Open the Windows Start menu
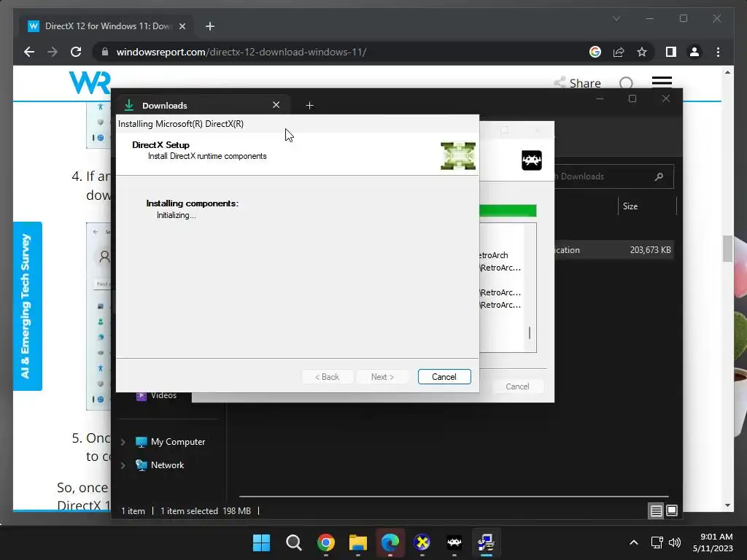 (261, 542)
